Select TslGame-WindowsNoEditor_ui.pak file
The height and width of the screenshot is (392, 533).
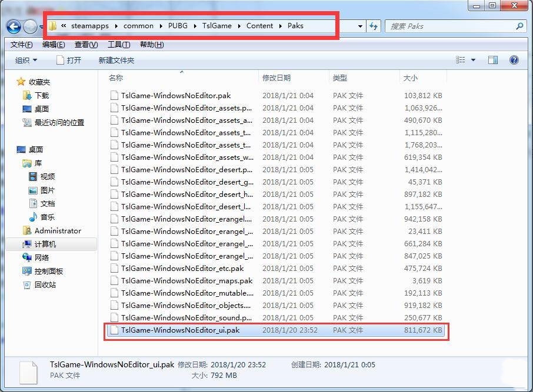click(x=276, y=330)
